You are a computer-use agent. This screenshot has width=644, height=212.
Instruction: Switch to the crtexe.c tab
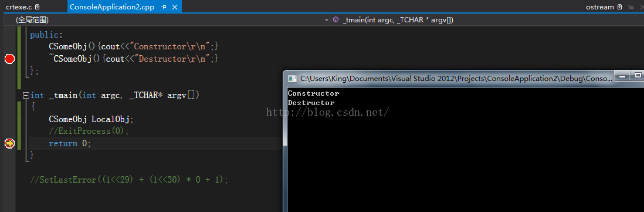tap(19, 7)
